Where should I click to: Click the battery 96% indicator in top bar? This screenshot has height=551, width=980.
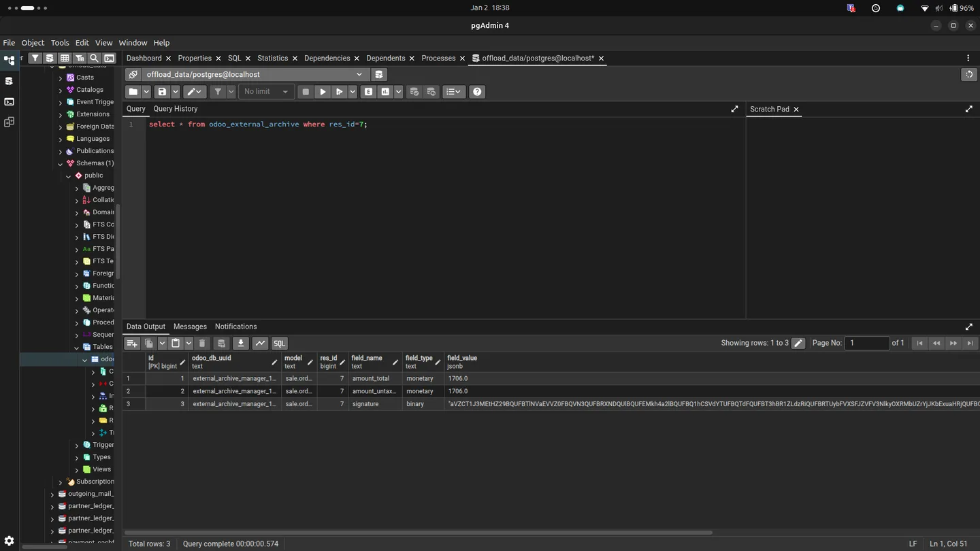(962, 8)
